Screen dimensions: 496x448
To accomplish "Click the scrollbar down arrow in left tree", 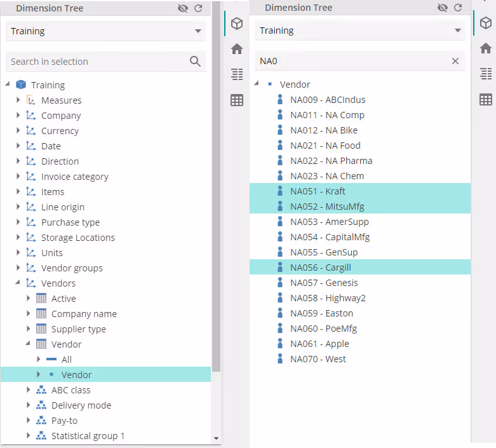I will pos(216,438).
